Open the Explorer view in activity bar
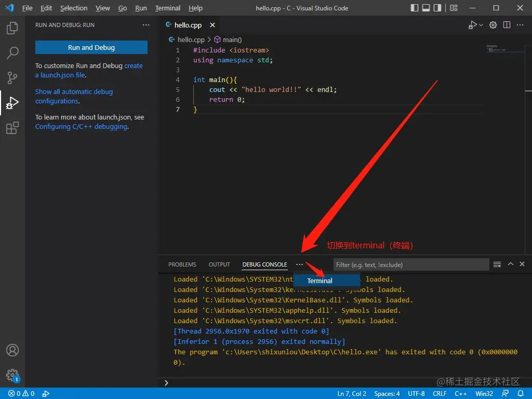532x399 pixels. point(12,28)
